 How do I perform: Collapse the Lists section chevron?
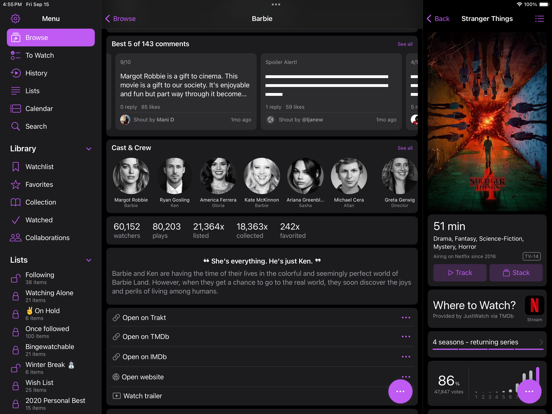(x=89, y=260)
